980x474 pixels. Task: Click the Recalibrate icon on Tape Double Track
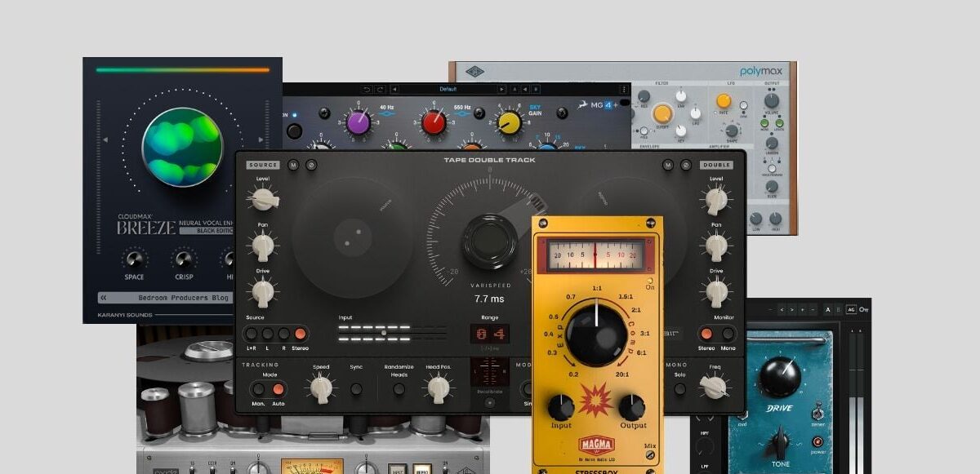(488, 403)
